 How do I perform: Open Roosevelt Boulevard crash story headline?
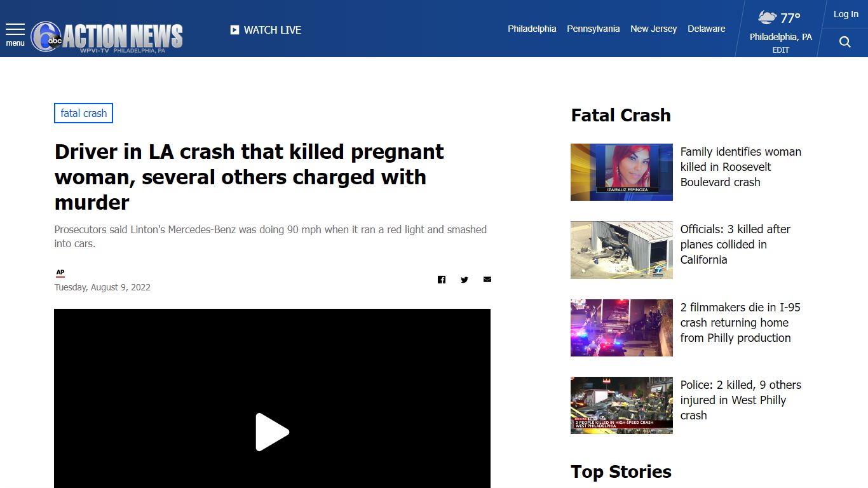click(x=741, y=167)
